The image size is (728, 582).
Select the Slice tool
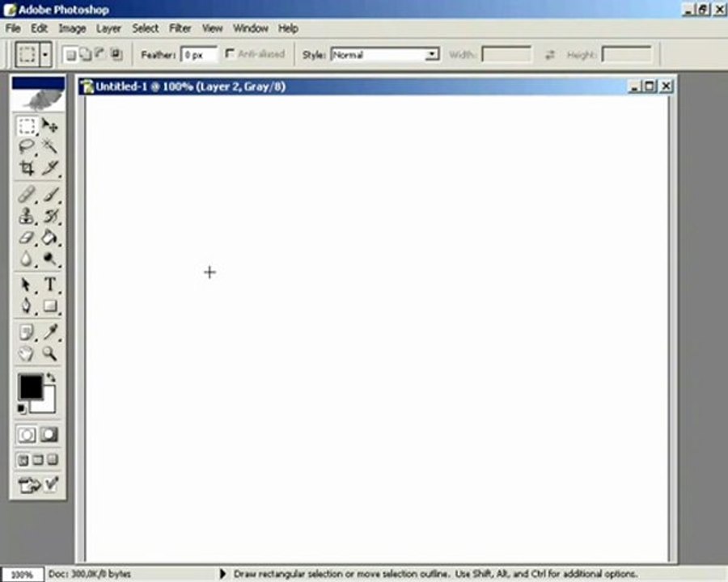click(x=49, y=167)
